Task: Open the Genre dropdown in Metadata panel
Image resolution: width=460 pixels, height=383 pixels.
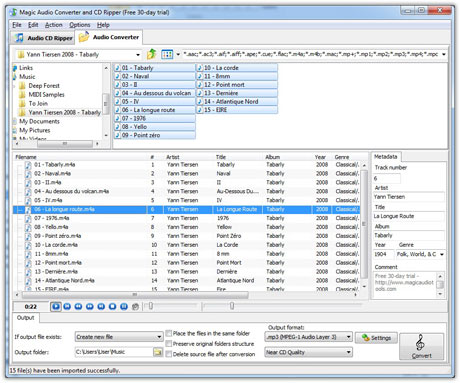Action: [x=442, y=254]
